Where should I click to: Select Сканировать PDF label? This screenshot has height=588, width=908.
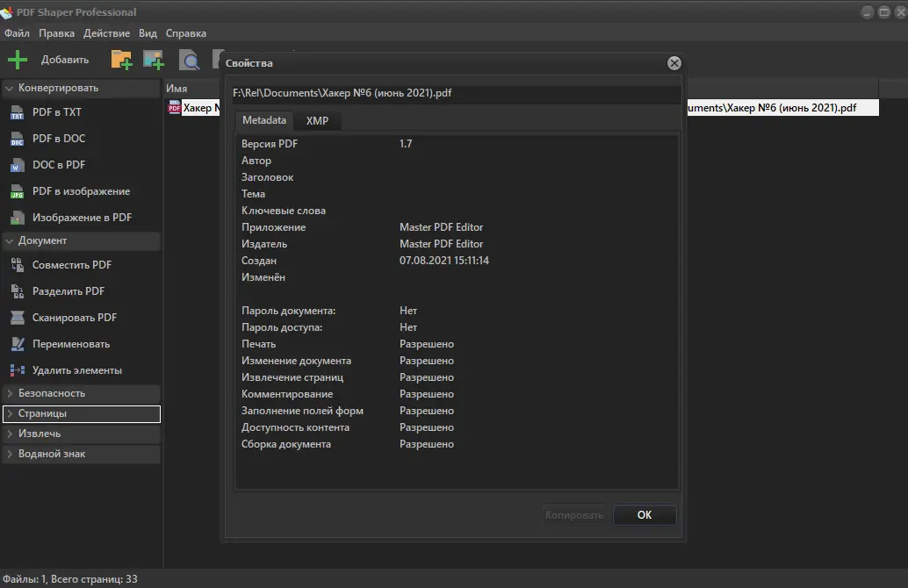[74, 318]
